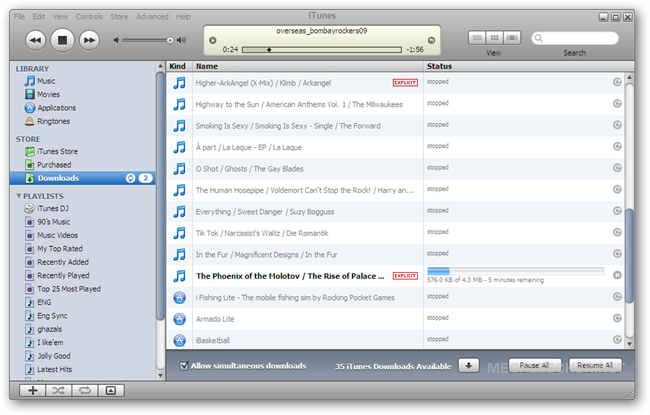The height and width of the screenshot is (415, 650).
Task: Resume the Higher-ArkAngel download
Action: tap(617, 82)
